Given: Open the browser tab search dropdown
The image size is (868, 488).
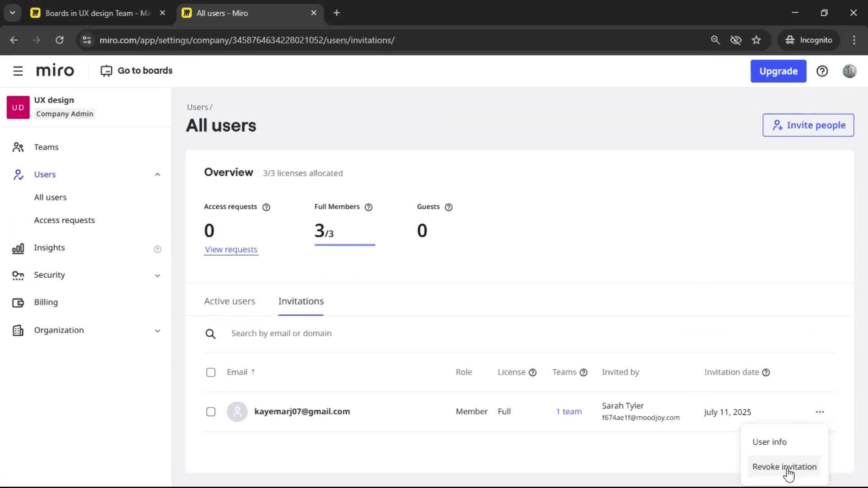Looking at the screenshot, I should tap(13, 13).
